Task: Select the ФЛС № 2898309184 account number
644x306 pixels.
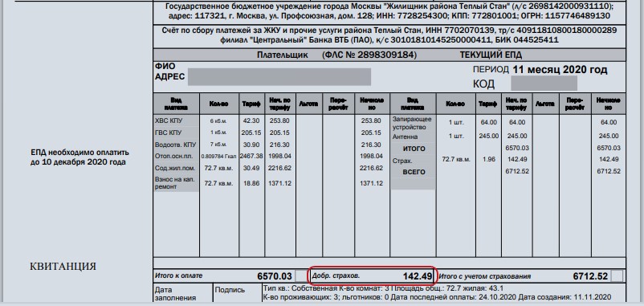Action: coord(369,55)
